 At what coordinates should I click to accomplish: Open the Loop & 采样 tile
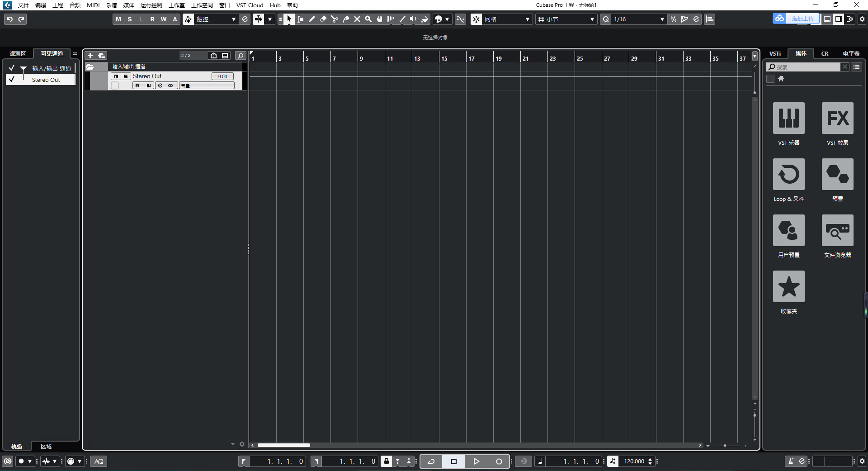coord(789,174)
